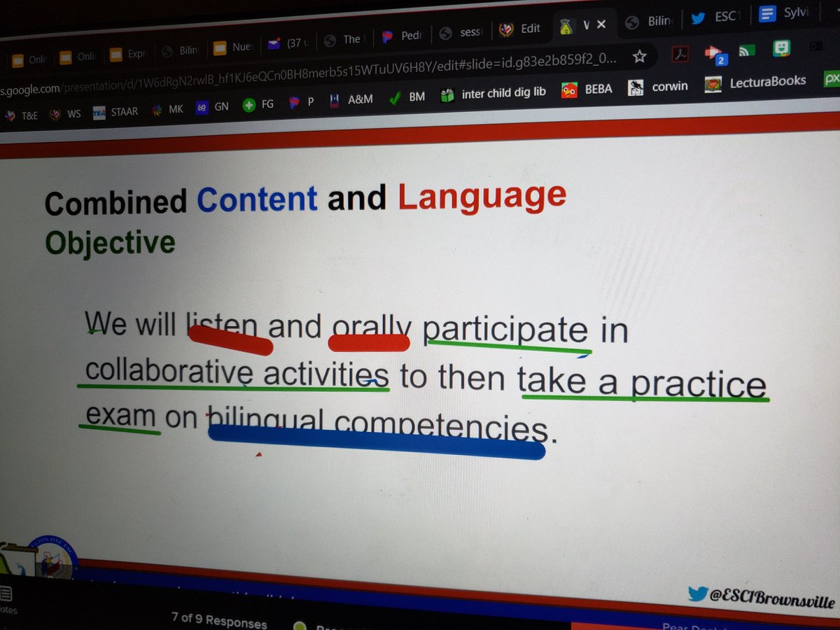Switch to the '(37 u' mail tab
The height and width of the screenshot is (630, 840).
click(x=287, y=43)
